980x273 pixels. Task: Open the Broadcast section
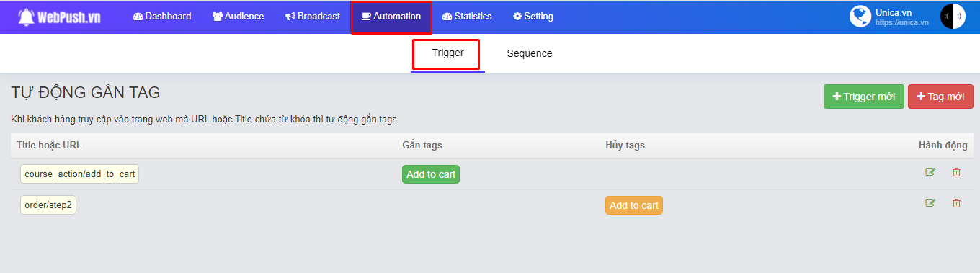point(313,17)
